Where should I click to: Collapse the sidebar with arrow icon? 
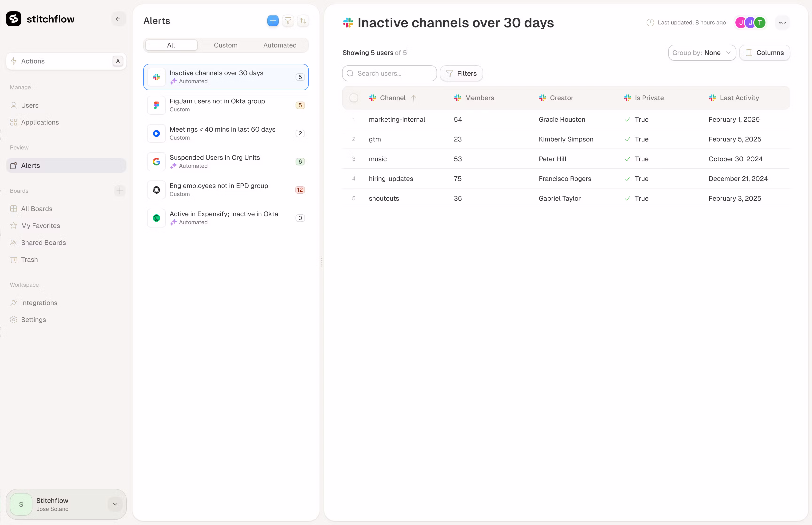119,19
